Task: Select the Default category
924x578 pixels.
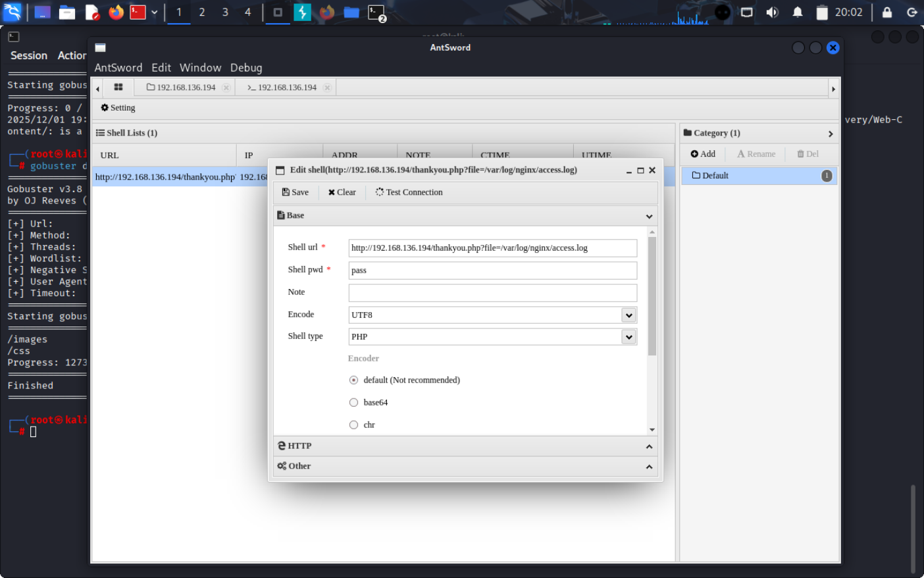Action: pyautogui.click(x=759, y=176)
